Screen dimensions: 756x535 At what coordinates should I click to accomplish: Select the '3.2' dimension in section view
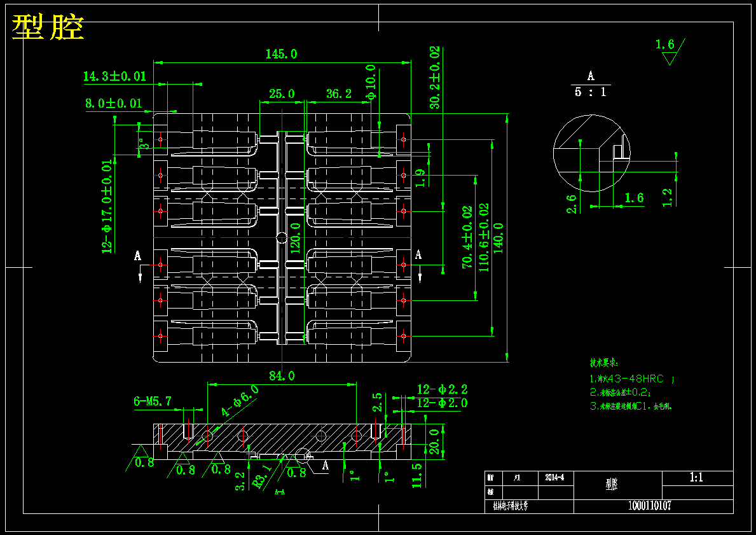[240, 482]
